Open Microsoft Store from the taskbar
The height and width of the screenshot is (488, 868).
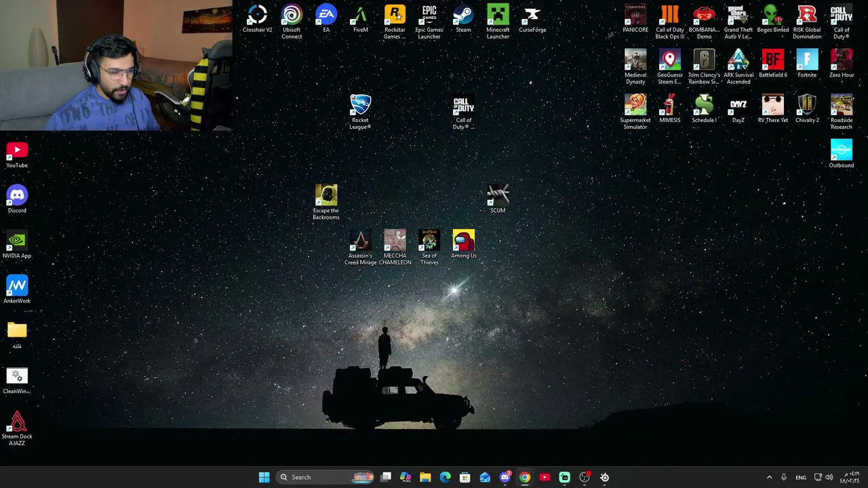point(465,477)
